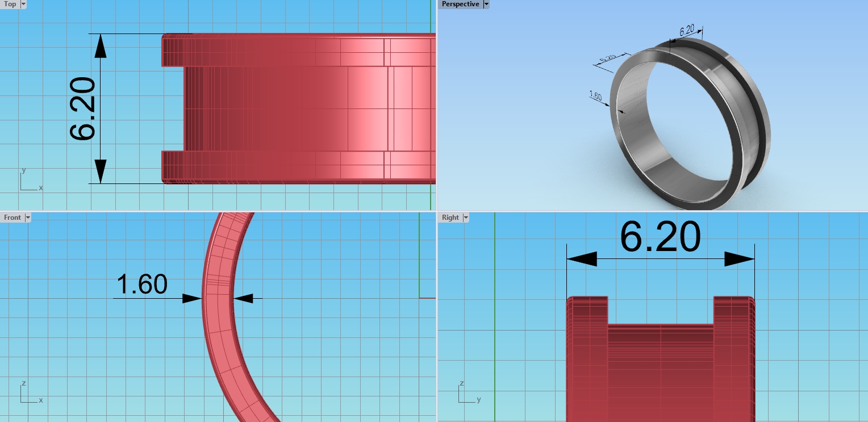Screen dimensions: 868x422
Task: Select the 1.60 dimension text in Front viewport
Action: 141,285
